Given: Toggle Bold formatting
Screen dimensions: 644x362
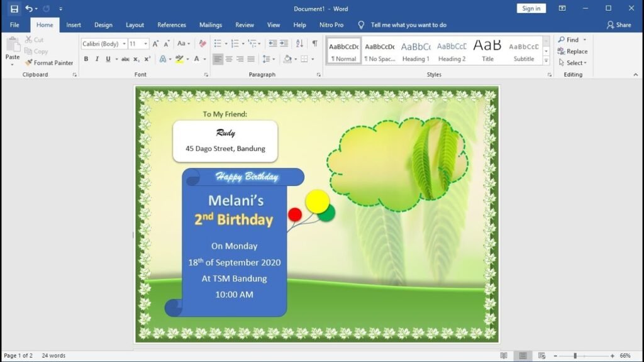Looking at the screenshot, I should point(86,59).
